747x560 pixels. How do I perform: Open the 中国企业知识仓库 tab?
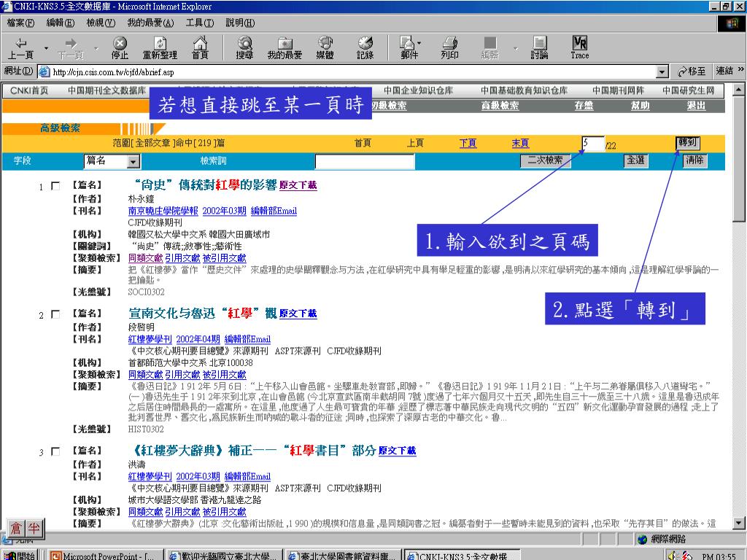tap(418, 90)
